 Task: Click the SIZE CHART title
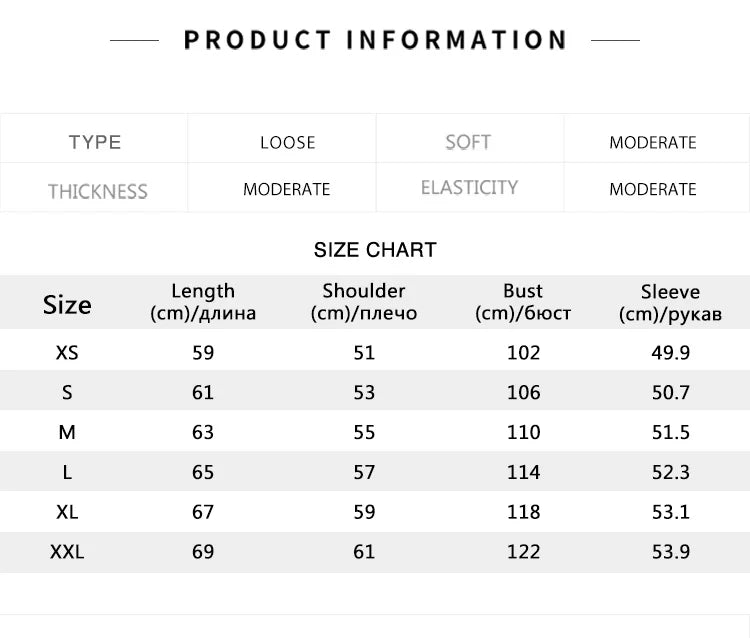(x=375, y=250)
